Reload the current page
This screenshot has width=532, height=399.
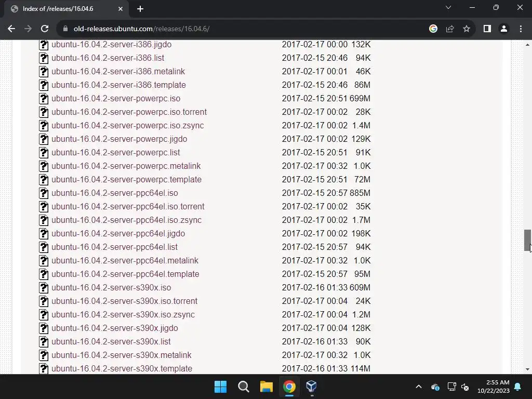45,29
